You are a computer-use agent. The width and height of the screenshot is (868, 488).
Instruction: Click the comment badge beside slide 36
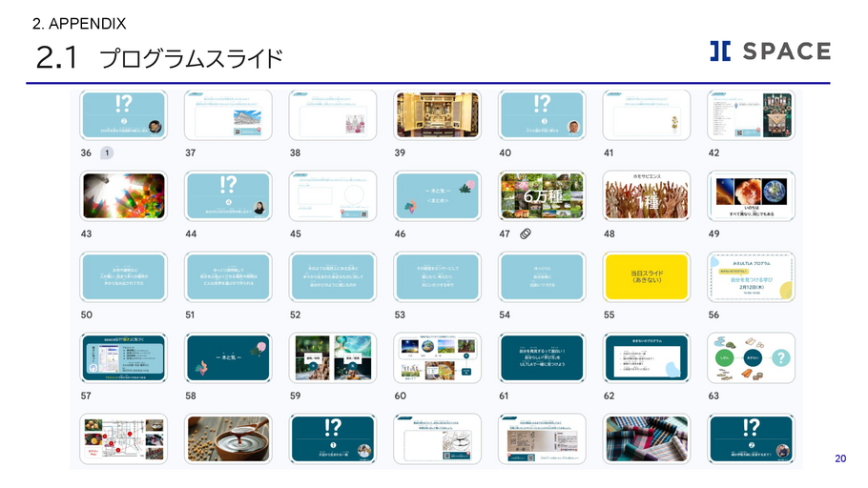(x=108, y=152)
